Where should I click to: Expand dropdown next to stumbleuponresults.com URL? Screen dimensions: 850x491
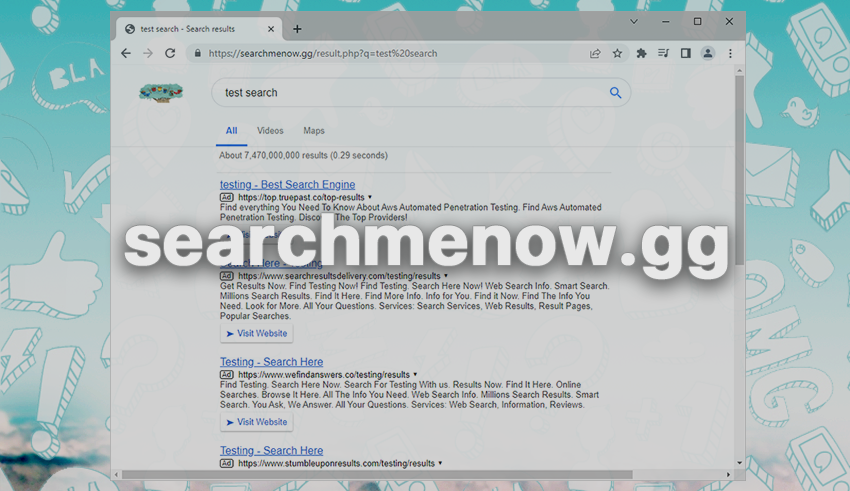coord(440,463)
